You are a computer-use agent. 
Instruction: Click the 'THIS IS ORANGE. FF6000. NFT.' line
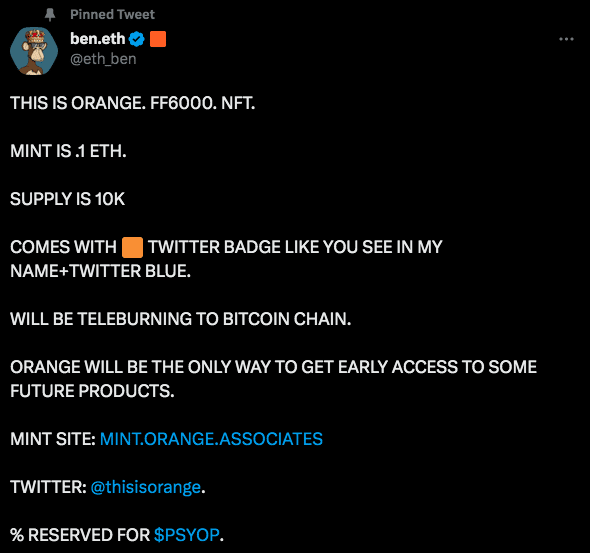coord(132,103)
